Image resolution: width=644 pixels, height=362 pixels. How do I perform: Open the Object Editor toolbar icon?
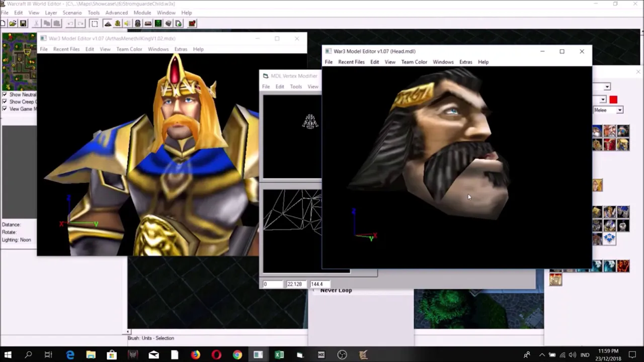(137, 23)
